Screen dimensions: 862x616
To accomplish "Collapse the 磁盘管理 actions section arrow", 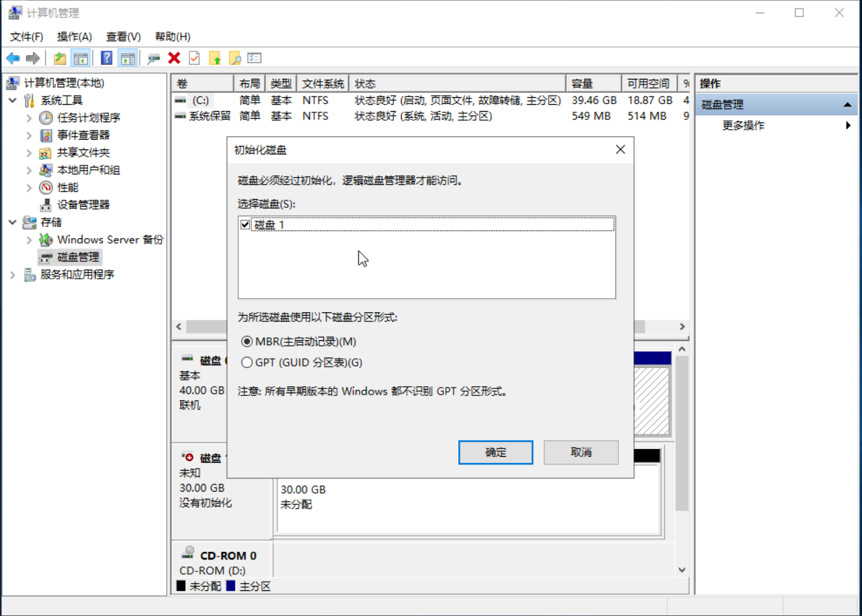I will point(847,105).
